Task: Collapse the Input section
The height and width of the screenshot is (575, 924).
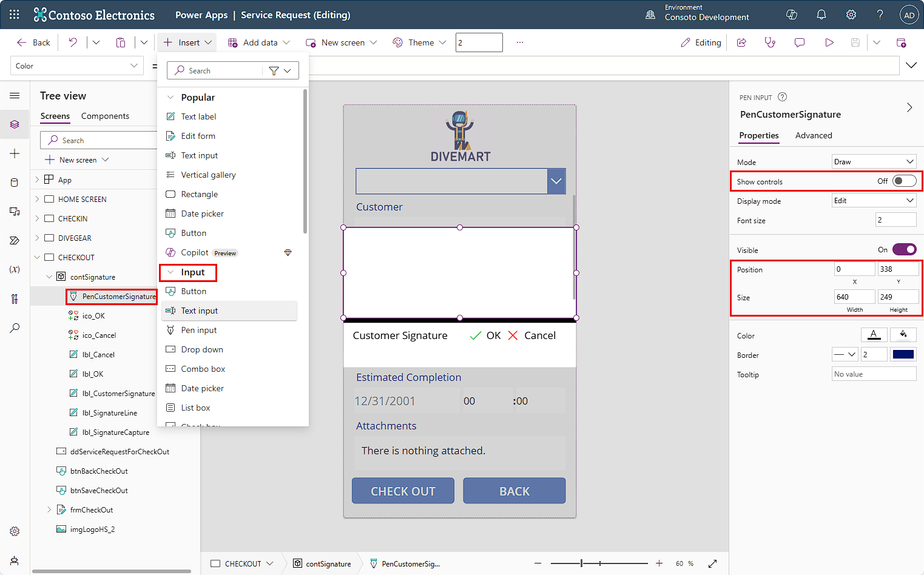Action: [170, 272]
